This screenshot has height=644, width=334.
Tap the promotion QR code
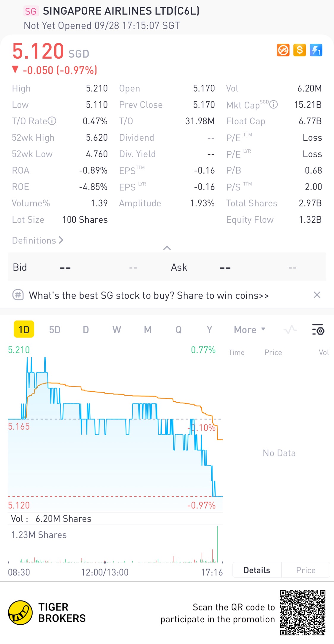click(303, 612)
